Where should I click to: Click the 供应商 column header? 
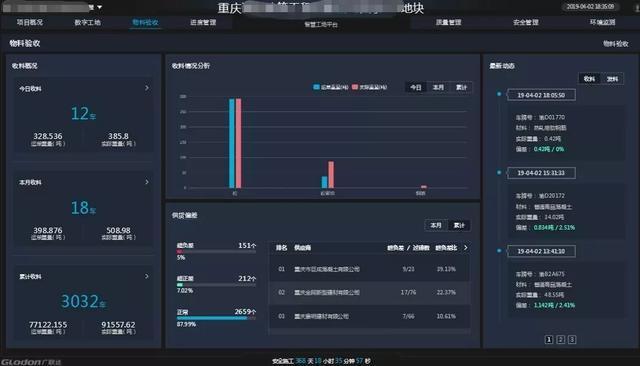302,248
